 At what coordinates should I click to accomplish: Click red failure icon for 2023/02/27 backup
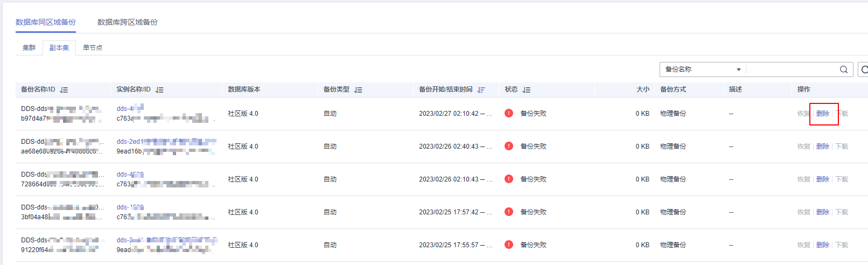(509, 113)
